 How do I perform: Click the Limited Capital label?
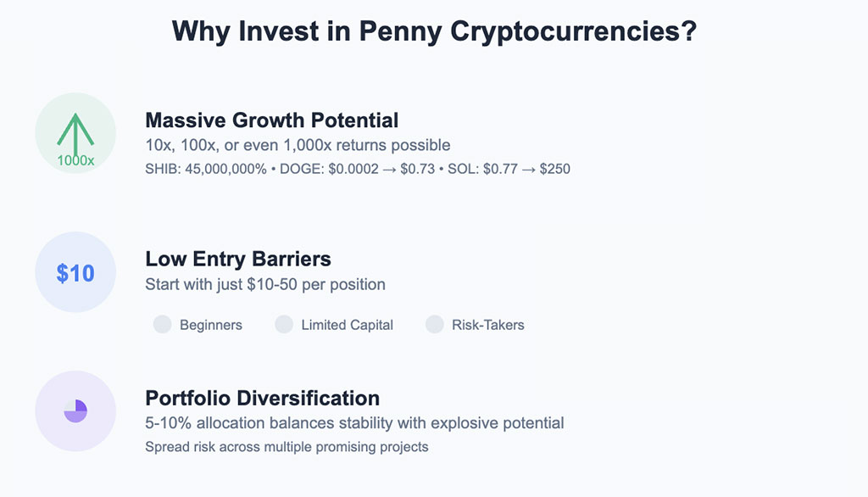click(347, 325)
